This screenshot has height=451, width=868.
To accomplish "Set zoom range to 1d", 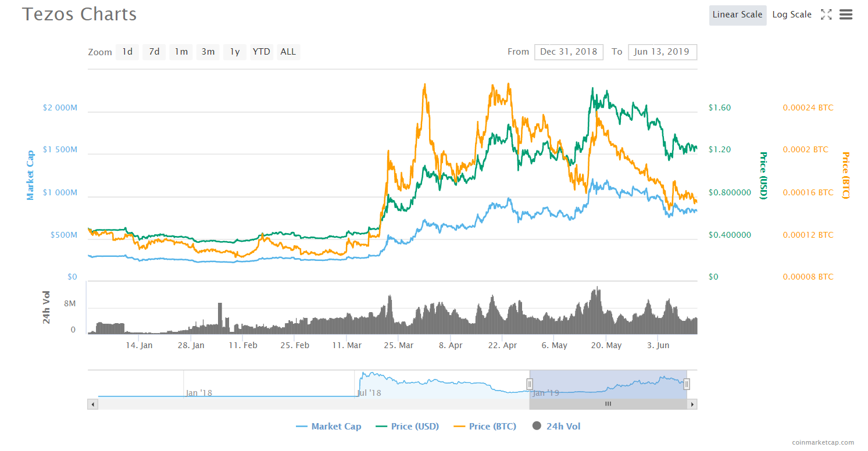I will click(x=127, y=52).
